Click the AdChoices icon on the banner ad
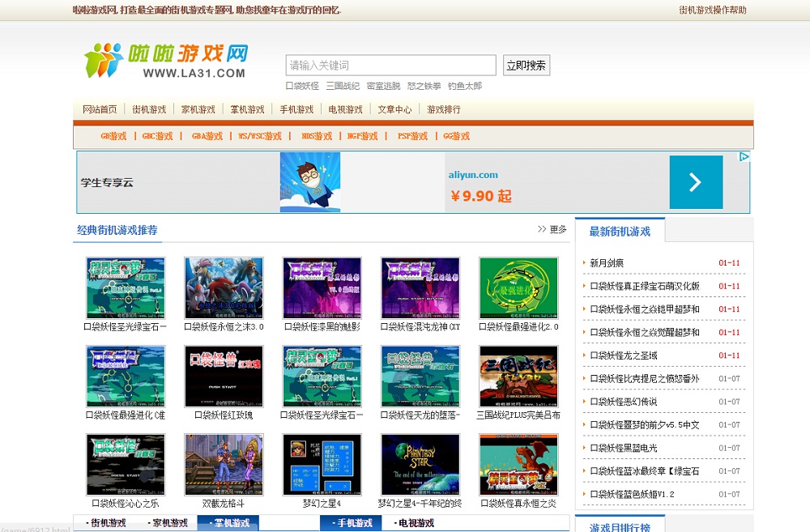 (x=744, y=156)
